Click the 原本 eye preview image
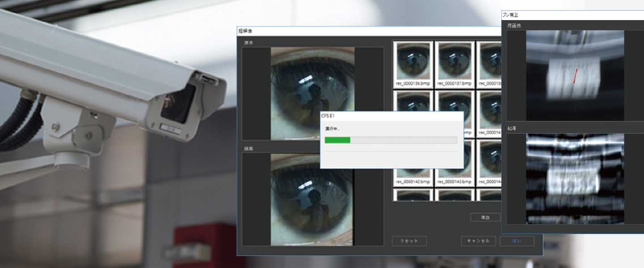644x268 pixels. tap(312, 93)
